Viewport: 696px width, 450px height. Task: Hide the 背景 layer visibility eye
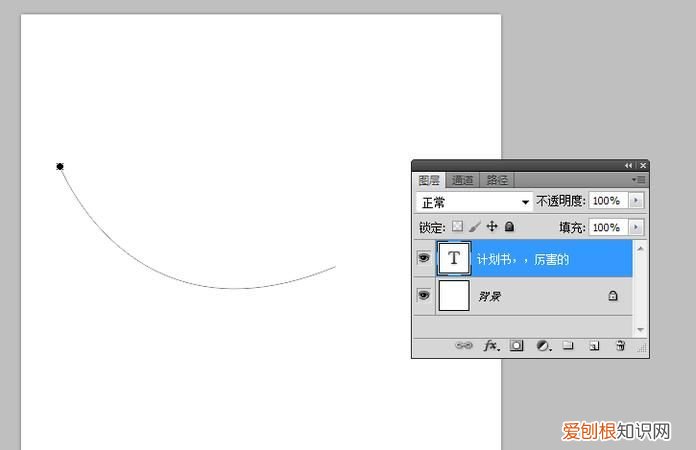click(424, 296)
